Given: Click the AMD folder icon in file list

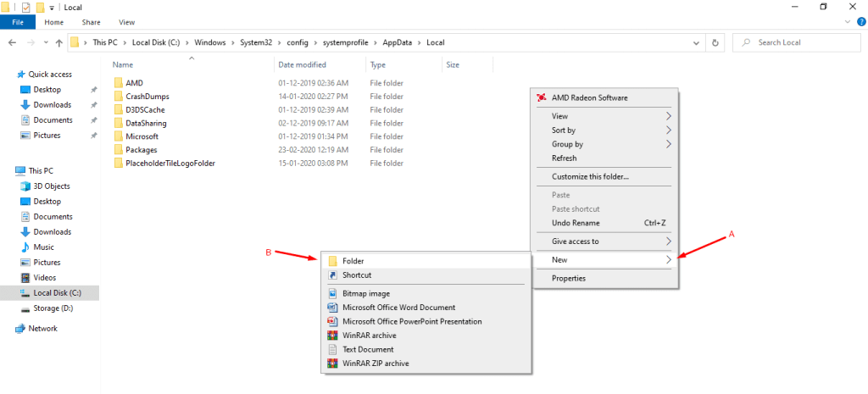Looking at the screenshot, I should coord(118,82).
